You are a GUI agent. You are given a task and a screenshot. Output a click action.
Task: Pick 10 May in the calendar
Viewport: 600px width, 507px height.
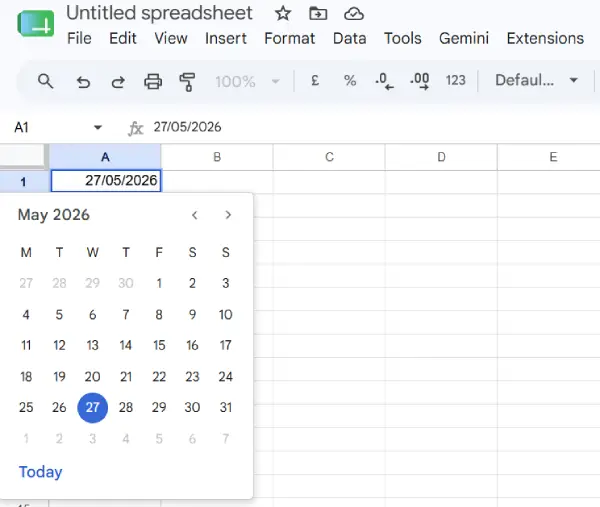coord(226,315)
